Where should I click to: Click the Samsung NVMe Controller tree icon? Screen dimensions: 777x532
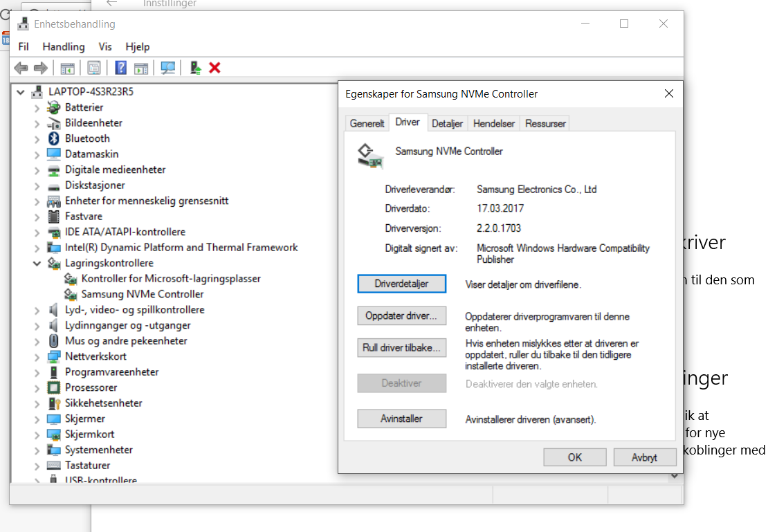coord(71,294)
